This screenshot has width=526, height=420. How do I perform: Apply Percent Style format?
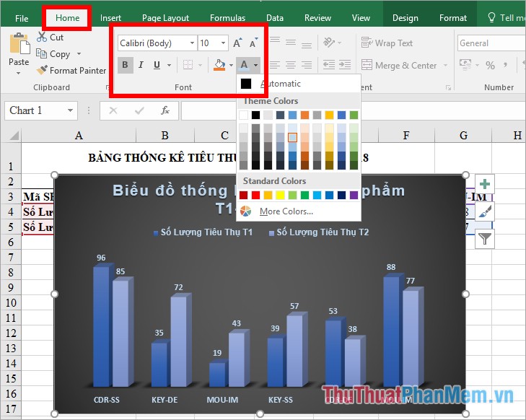(490, 65)
